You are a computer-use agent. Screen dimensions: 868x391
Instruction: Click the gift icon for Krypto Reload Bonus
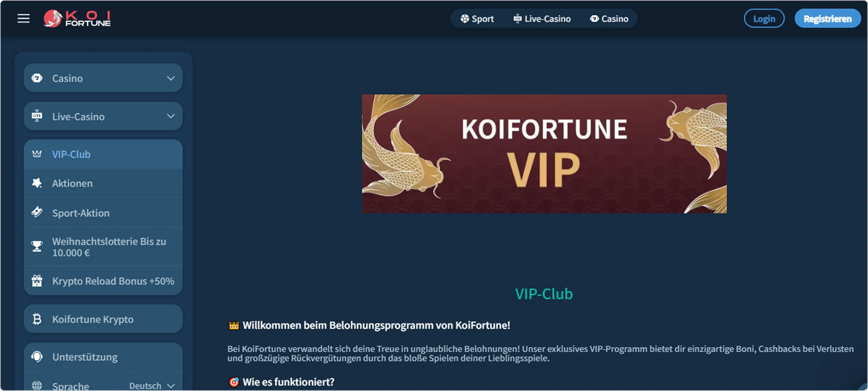coord(37,281)
